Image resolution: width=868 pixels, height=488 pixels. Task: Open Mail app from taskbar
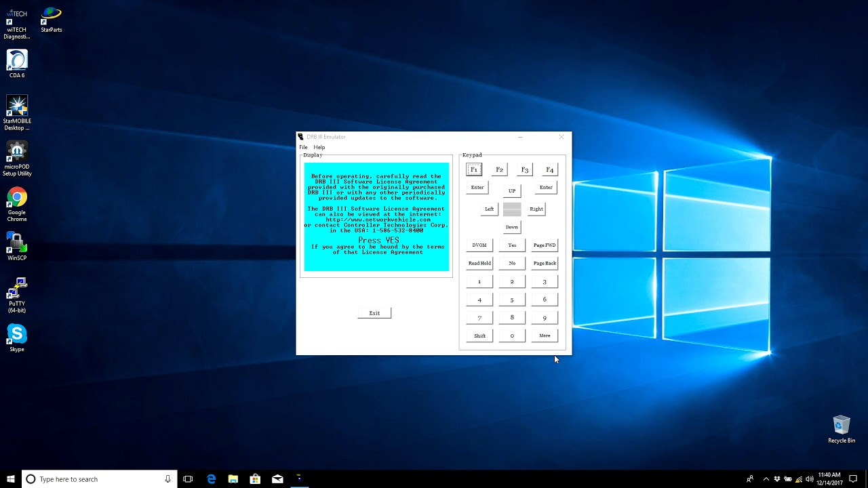coord(277,479)
